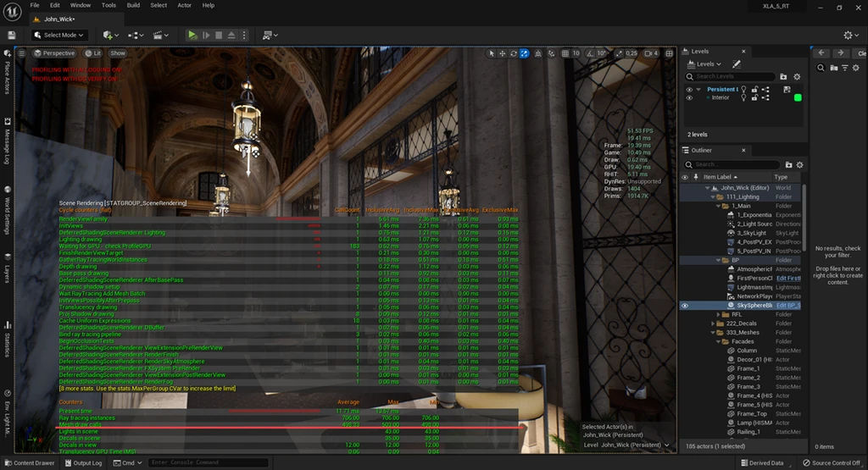Toggle visibility eye of SkySphereBlueprint row
The image size is (868, 470).
[x=685, y=305]
